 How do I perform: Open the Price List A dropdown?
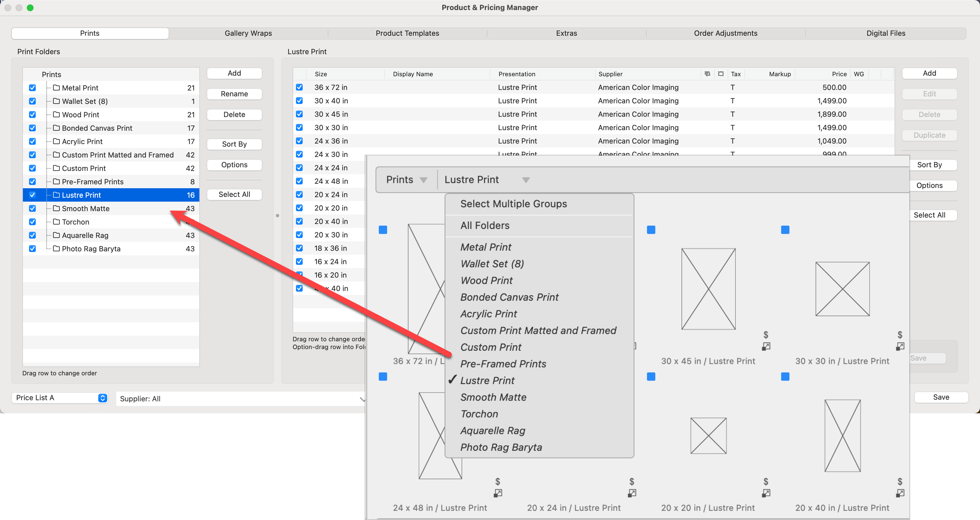[x=60, y=397]
